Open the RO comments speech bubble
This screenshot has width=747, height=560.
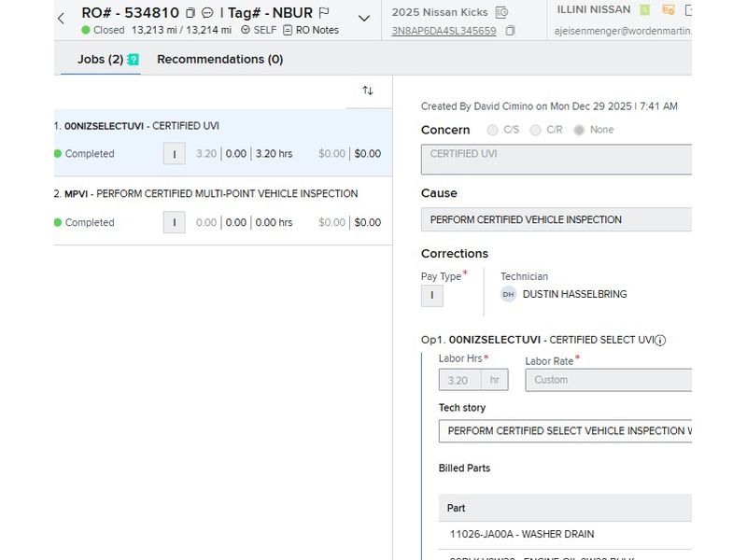207,13
